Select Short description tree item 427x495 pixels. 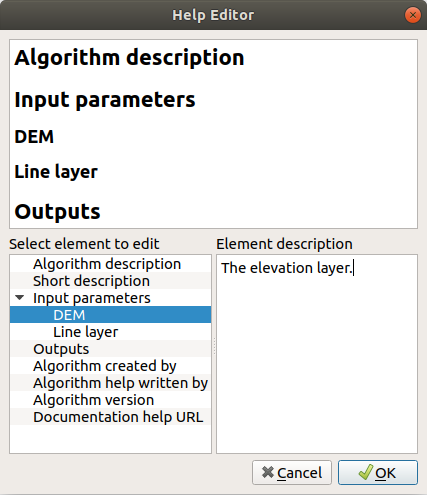pyautogui.click(x=110, y=281)
